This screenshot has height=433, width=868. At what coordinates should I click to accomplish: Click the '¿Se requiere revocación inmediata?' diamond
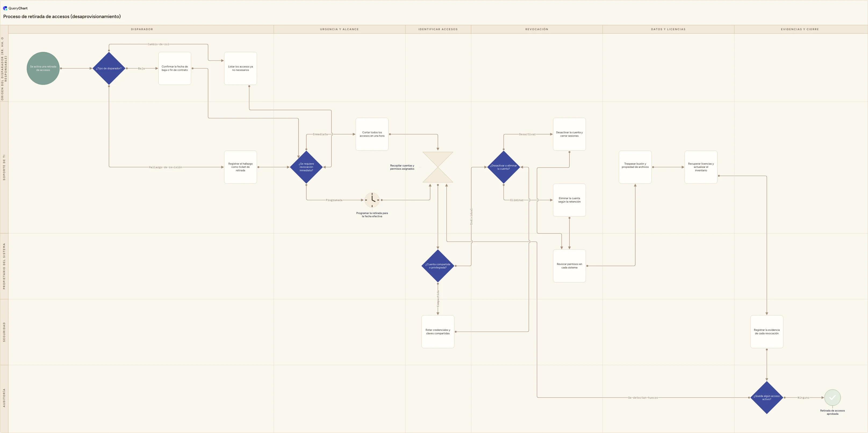[x=306, y=167]
